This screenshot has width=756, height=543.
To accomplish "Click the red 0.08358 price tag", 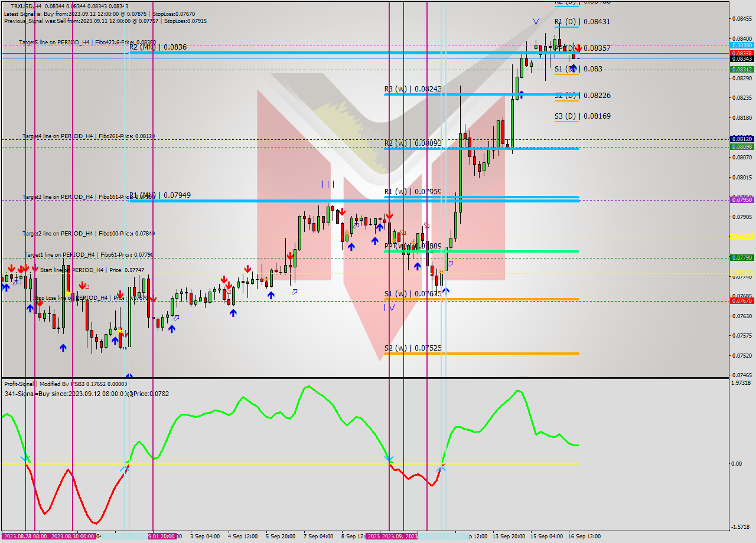I will pos(742,53).
